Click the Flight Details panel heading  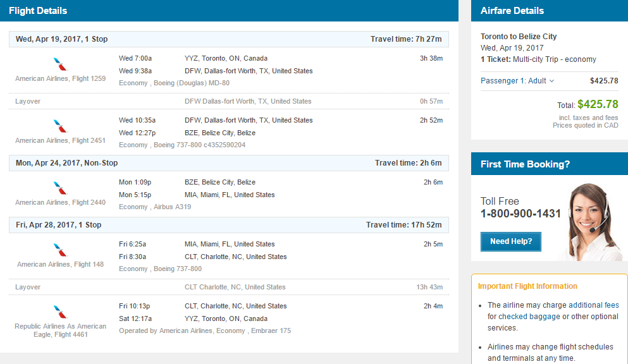(38, 11)
